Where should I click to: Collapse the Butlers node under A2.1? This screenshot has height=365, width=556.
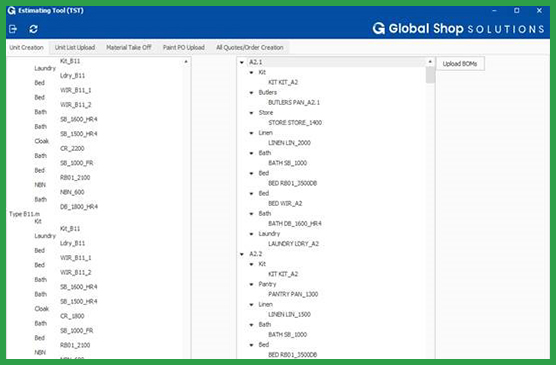click(x=251, y=93)
